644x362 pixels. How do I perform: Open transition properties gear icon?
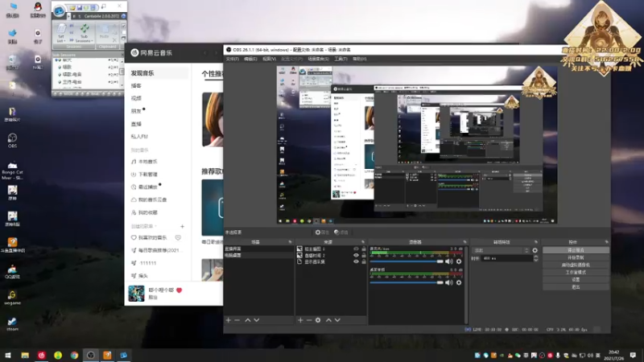point(535,250)
